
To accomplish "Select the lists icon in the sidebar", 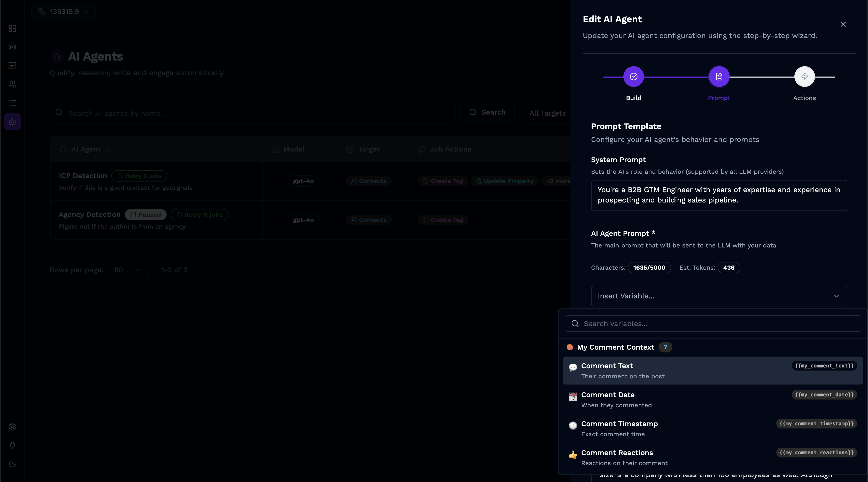I will coord(12,103).
